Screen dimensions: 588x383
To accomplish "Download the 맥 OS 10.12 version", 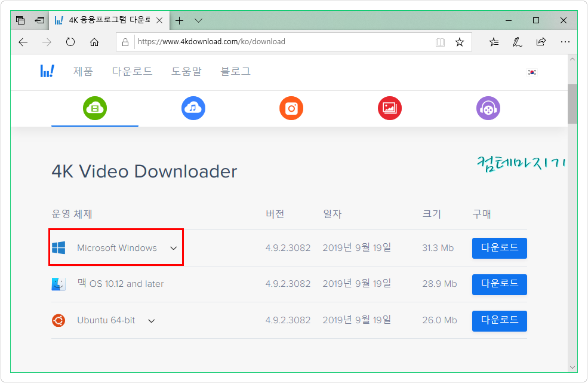I will (500, 284).
